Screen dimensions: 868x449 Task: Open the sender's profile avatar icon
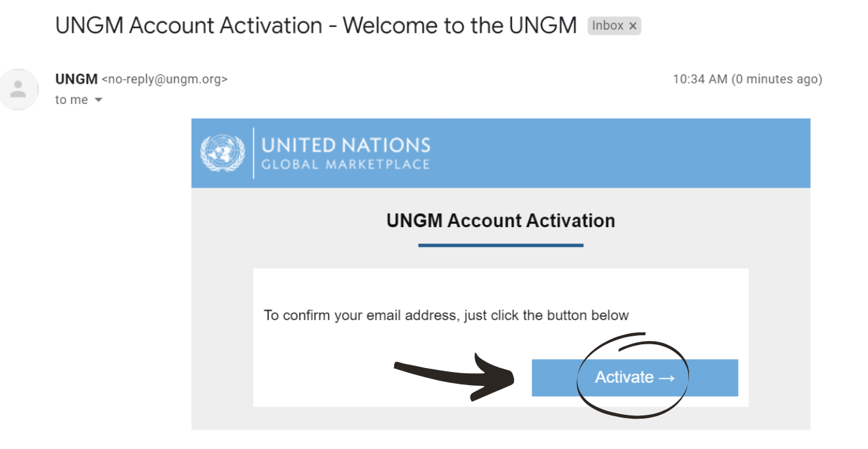point(19,90)
